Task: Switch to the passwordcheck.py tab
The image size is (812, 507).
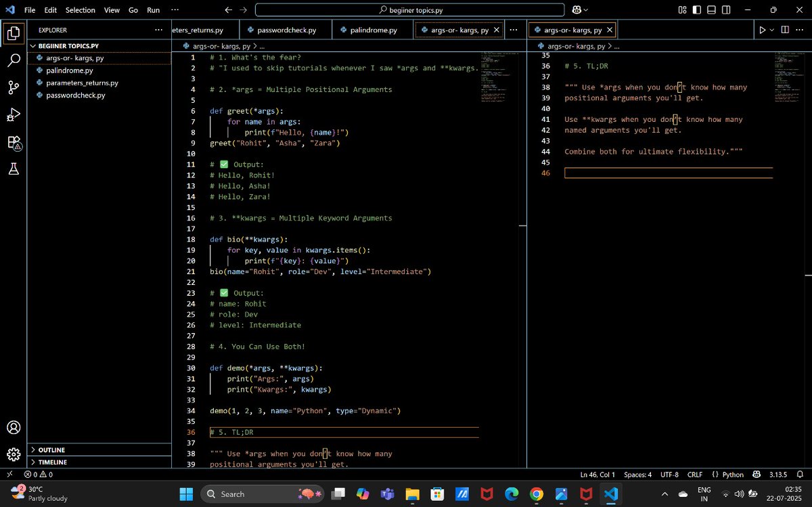Action: [x=287, y=30]
